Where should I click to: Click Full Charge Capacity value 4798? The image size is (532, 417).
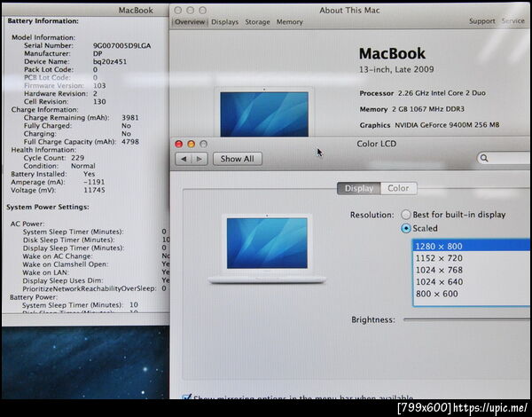click(x=130, y=142)
